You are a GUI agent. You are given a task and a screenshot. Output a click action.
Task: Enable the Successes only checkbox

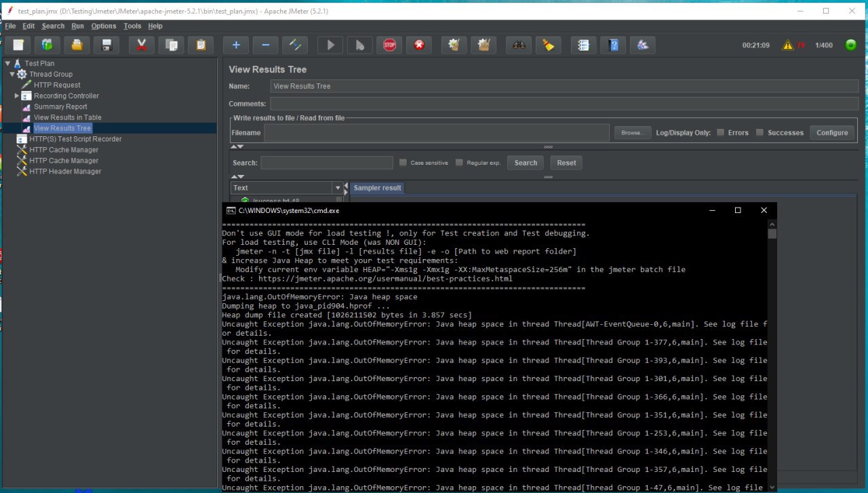click(760, 133)
